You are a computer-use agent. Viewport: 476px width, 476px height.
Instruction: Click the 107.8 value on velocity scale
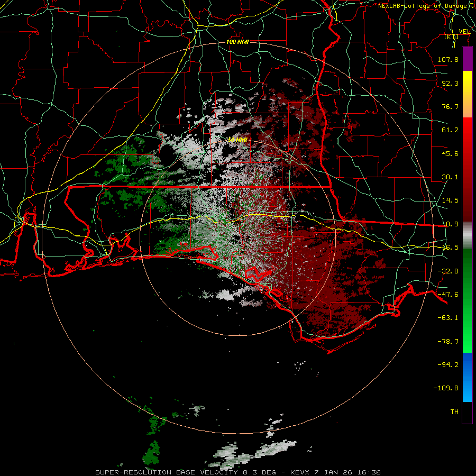(448, 59)
